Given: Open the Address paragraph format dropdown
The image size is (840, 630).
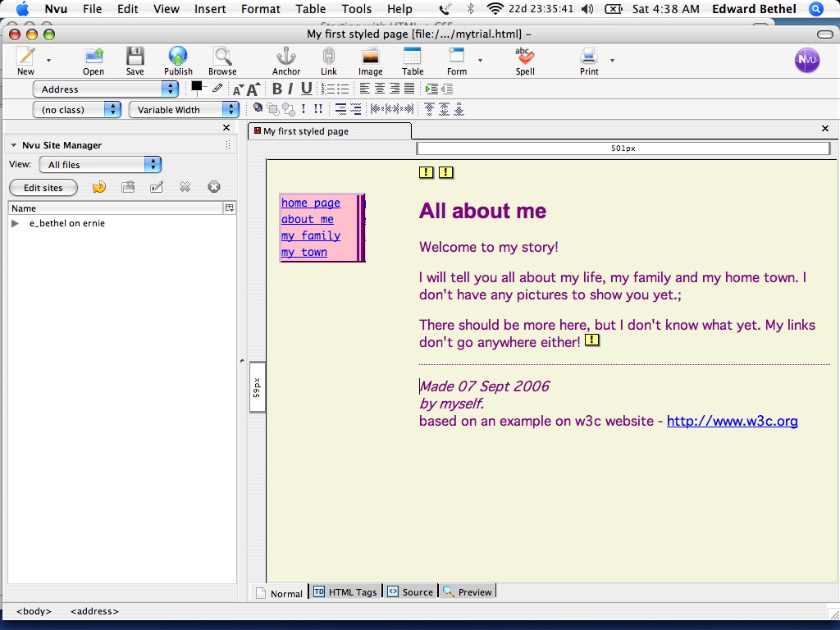Looking at the screenshot, I should click(x=107, y=89).
